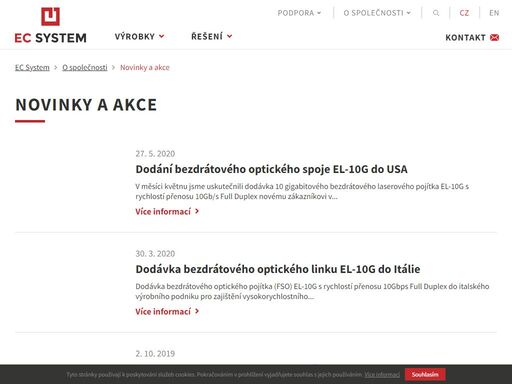Open the search magnifier icon

(x=436, y=13)
